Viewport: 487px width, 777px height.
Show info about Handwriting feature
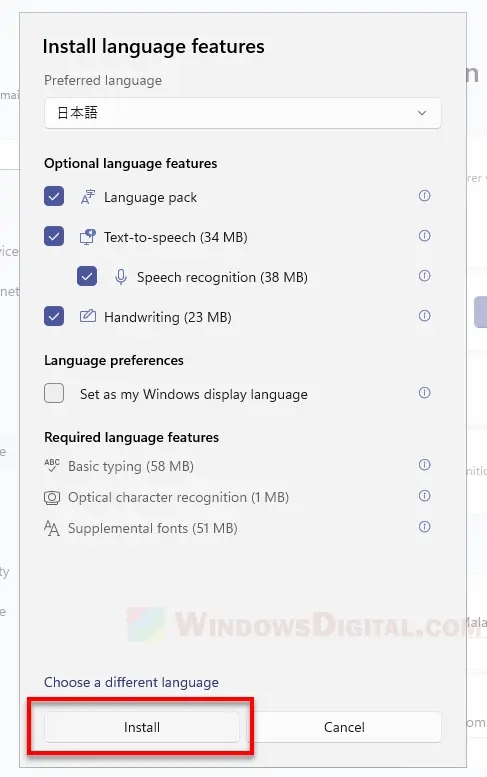425,316
